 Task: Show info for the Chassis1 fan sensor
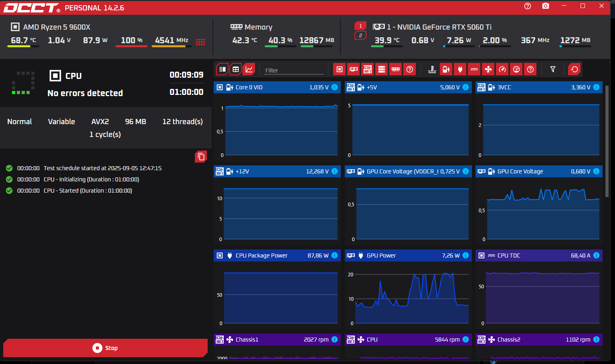point(335,340)
